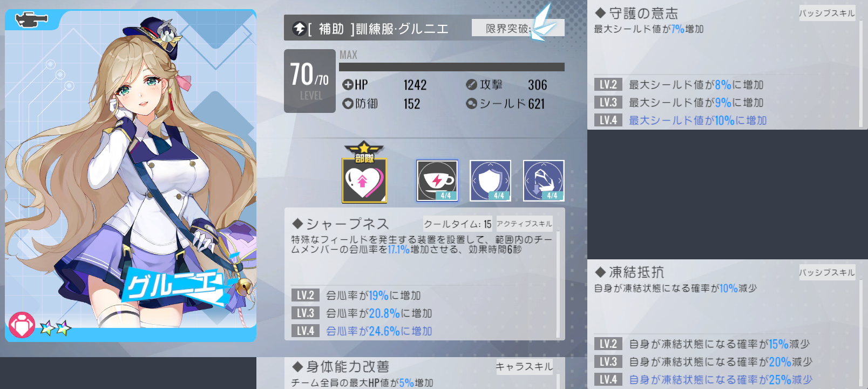Select the ice crystal freeze resistance icon
Image resolution: width=868 pixels, height=389 pixels.
coord(544,180)
